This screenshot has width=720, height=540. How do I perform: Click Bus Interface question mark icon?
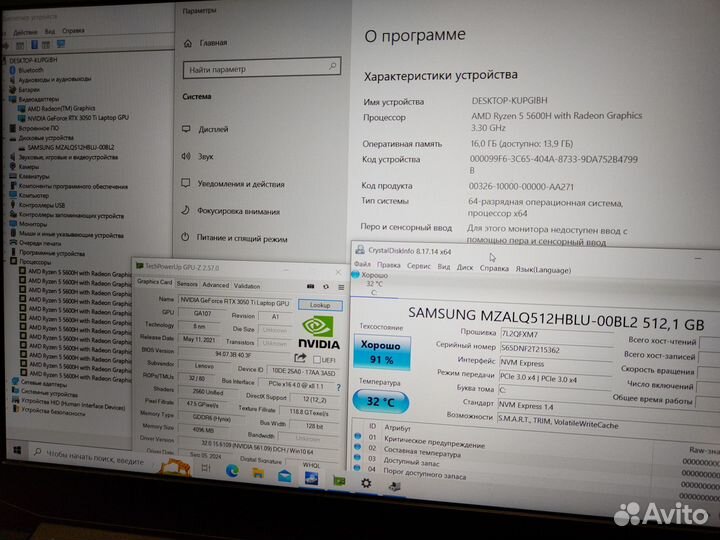(x=338, y=388)
